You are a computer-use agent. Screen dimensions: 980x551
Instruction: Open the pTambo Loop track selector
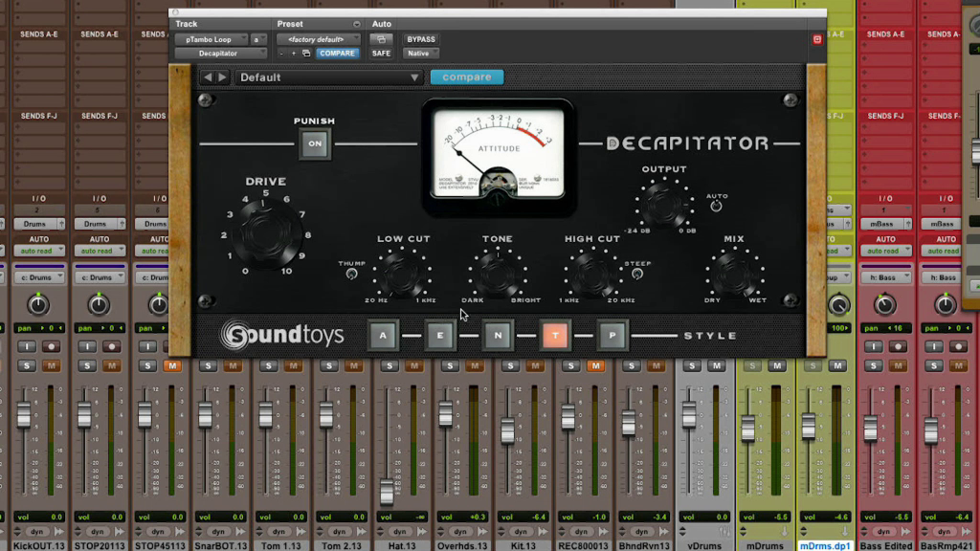pos(212,39)
